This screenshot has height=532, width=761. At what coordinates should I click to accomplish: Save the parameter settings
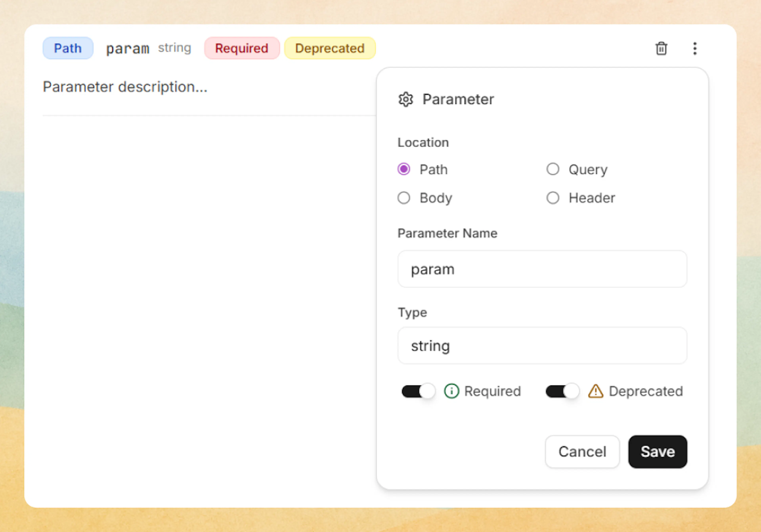pyautogui.click(x=657, y=452)
